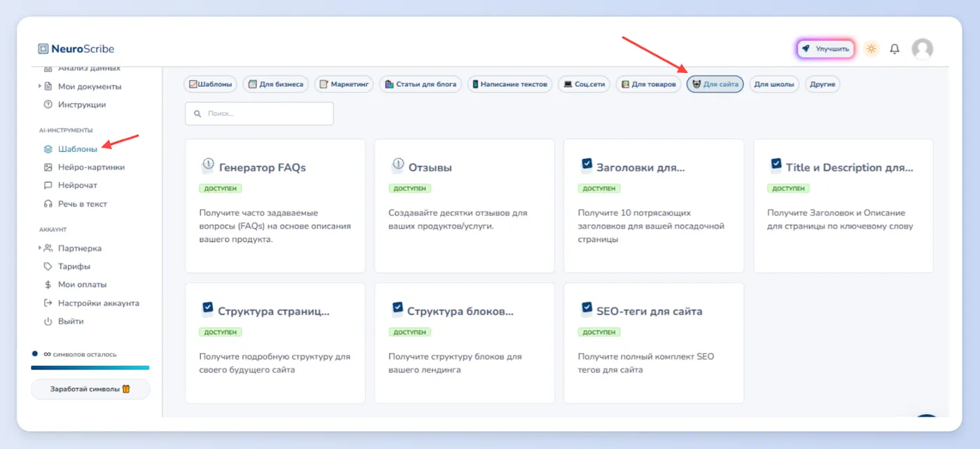
Task: Click the notification bell icon
Action: pos(895,49)
